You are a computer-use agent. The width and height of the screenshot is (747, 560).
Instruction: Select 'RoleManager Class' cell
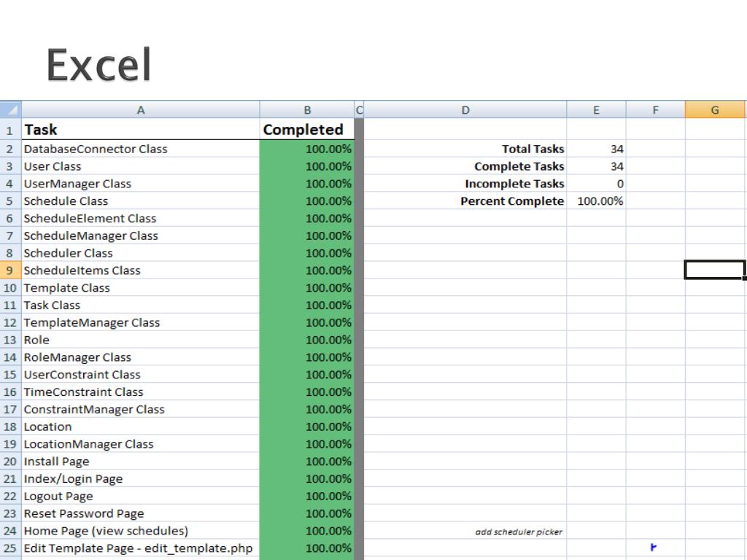[141, 357]
